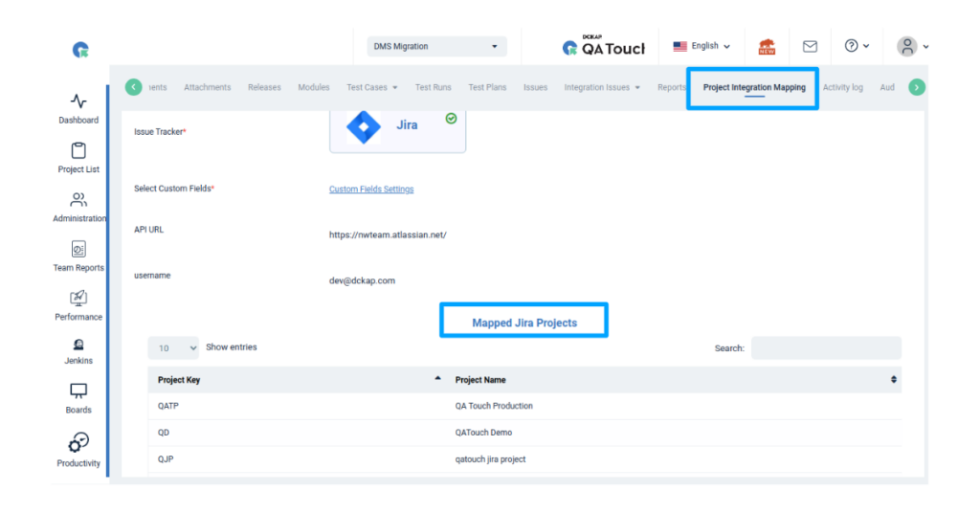
Task: Open Custom Fields Settings link
Action: 371,190
